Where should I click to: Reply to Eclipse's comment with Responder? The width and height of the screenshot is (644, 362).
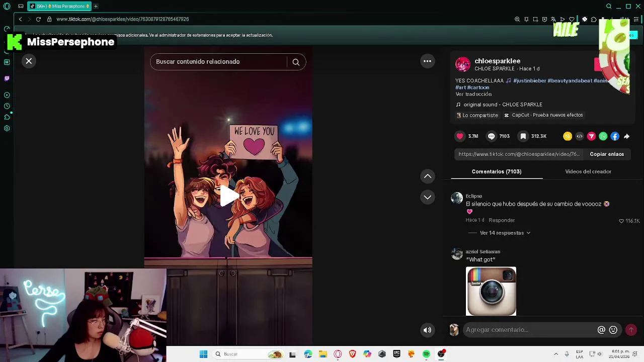tap(502, 220)
